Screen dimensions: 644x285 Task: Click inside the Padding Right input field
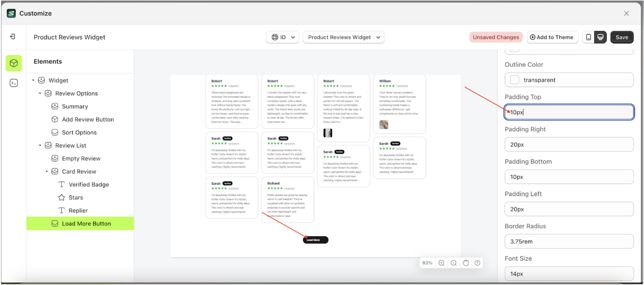(x=569, y=144)
